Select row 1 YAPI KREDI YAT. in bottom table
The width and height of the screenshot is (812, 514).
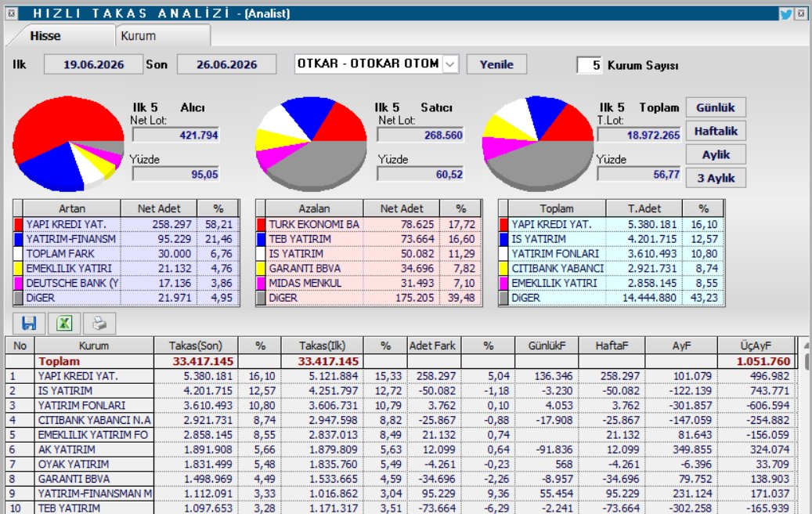click(399, 376)
